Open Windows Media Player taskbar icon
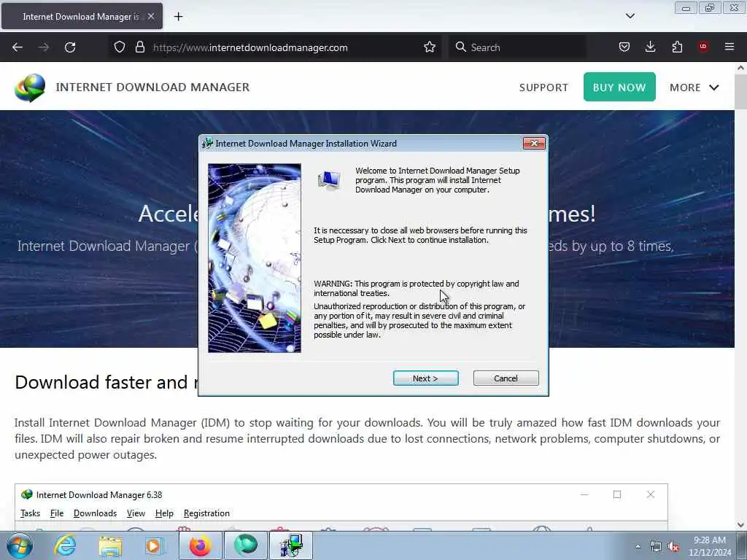The height and width of the screenshot is (560, 747). (x=155, y=545)
